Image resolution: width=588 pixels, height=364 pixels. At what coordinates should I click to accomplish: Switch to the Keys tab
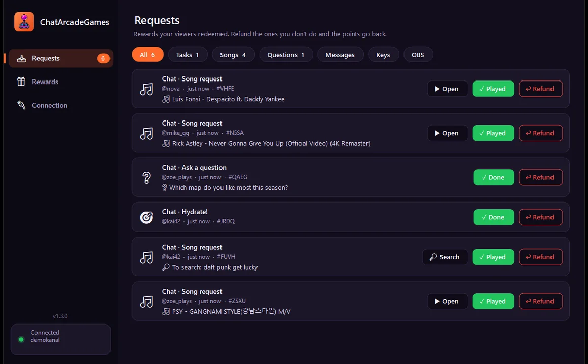(383, 55)
